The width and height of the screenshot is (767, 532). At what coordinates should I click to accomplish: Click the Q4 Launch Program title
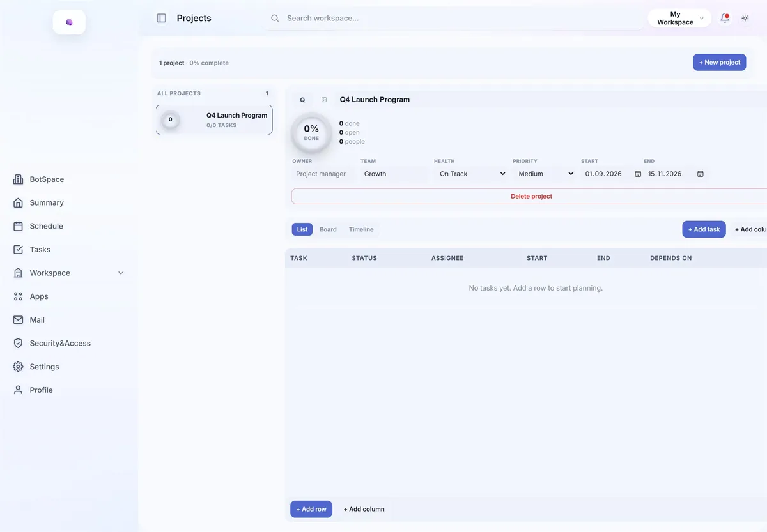375,100
